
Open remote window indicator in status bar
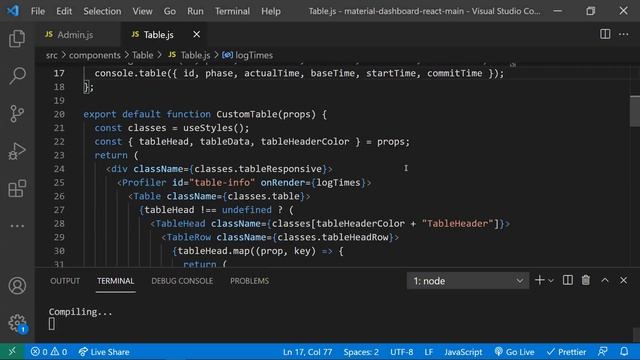click(12, 351)
